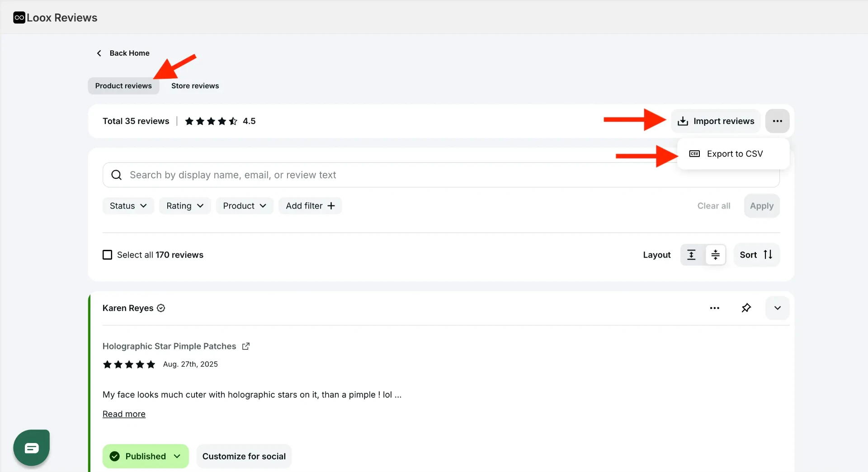The image size is (868, 472).
Task: Click the five-star rating on Karen's review
Action: [129, 364]
